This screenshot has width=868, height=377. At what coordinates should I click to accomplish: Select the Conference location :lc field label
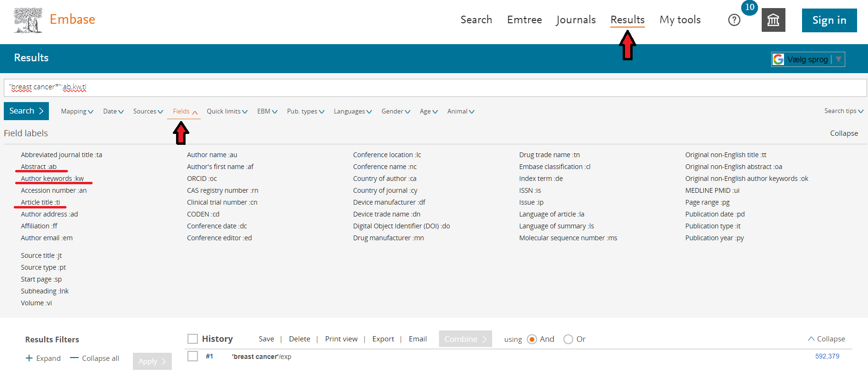(x=387, y=155)
